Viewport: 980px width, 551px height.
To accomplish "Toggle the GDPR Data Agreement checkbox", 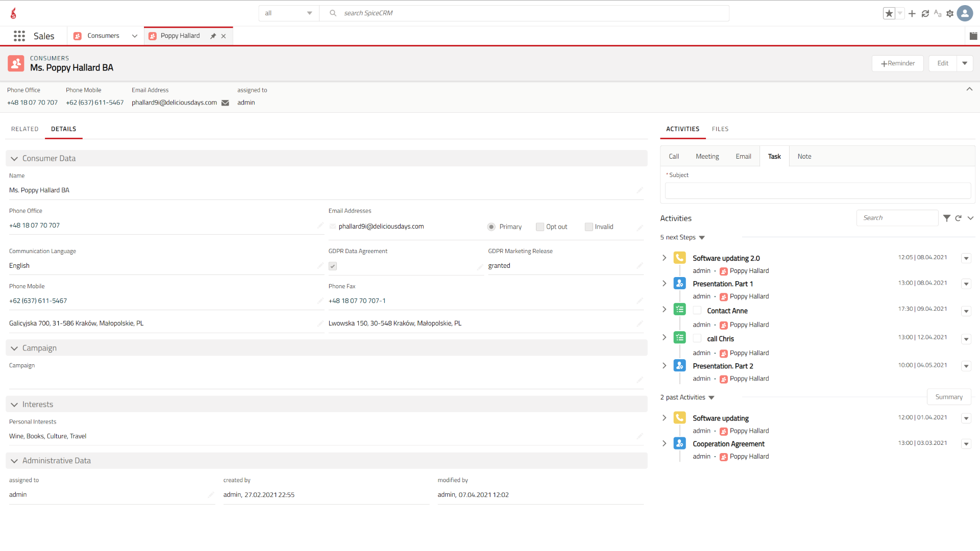I will tap(333, 266).
